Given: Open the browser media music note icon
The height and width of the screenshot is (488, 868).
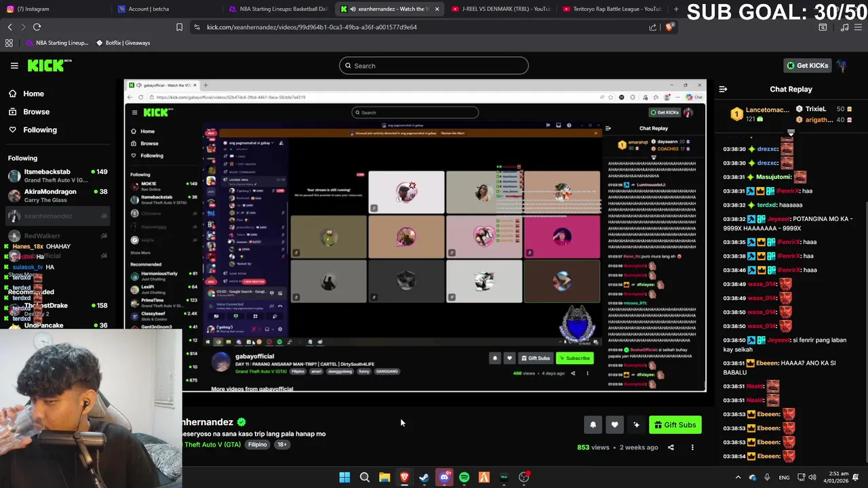Looking at the screenshot, I should pos(844,27).
